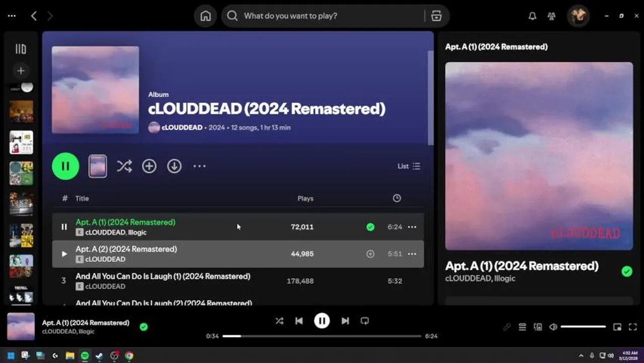Adjust the volume slider
The image size is (644, 363).
point(583,327)
